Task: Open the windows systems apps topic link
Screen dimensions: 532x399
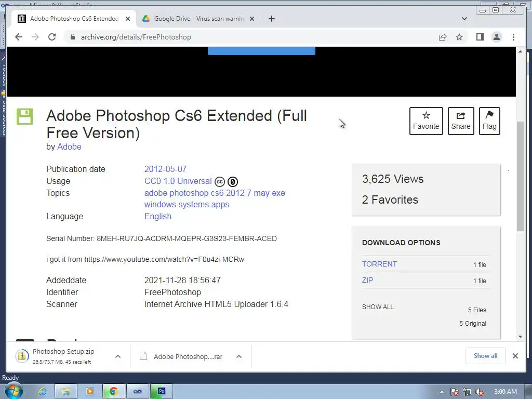Action: click(x=187, y=205)
